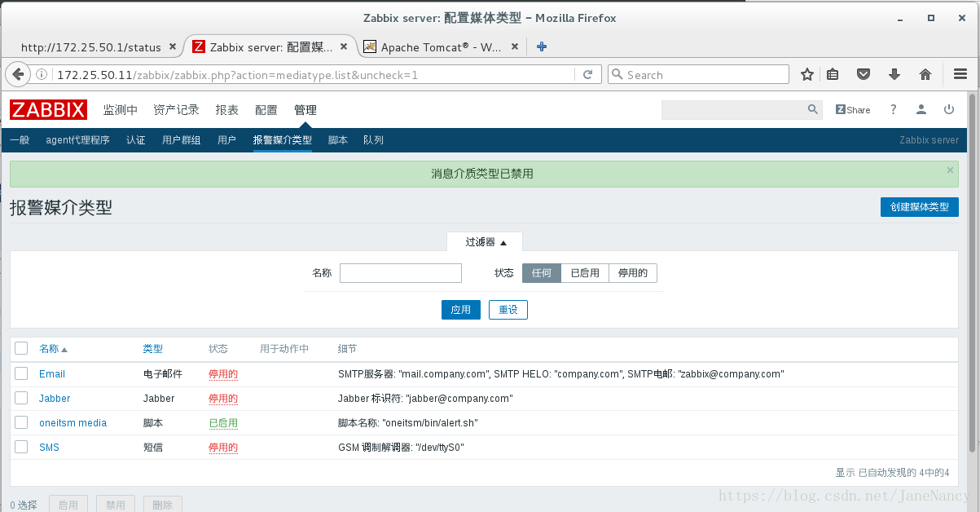
Task: Click the Firefox back arrow button
Action: (17, 74)
